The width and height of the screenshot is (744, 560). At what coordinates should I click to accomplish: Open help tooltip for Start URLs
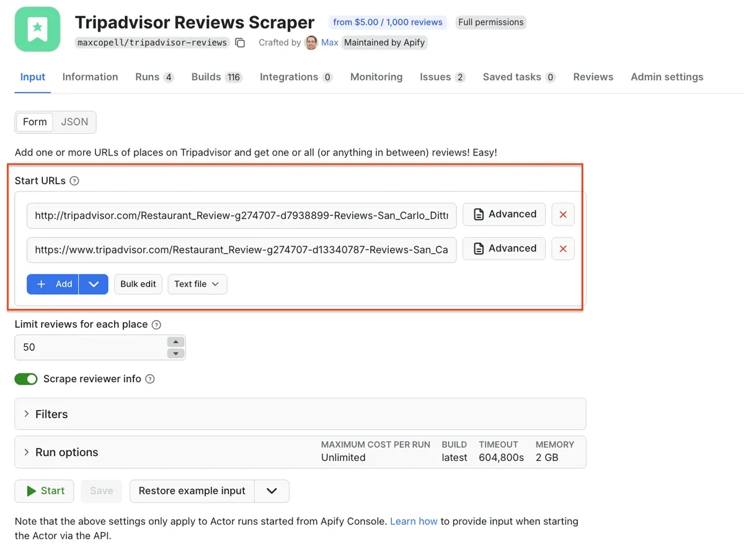[74, 181]
